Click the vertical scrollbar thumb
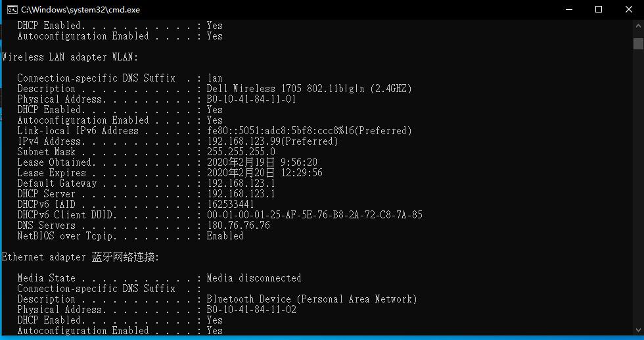The image size is (644, 340). pos(638,43)
